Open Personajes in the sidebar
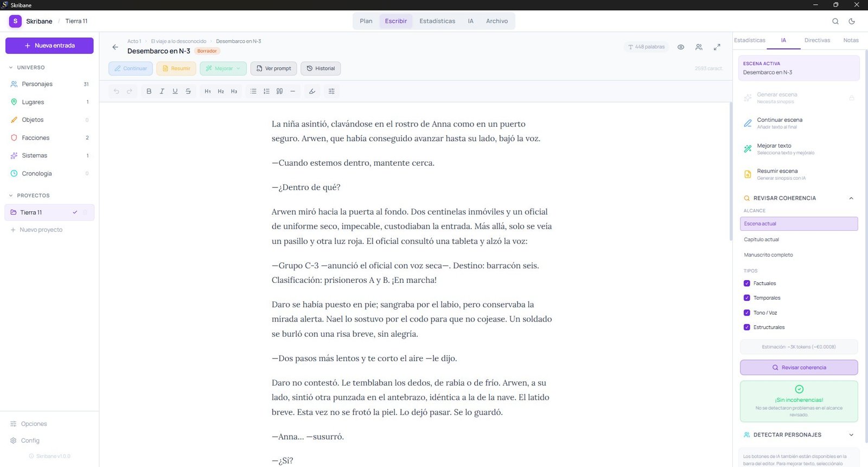This screenshot has width=868, height=467. pos(49,84)
